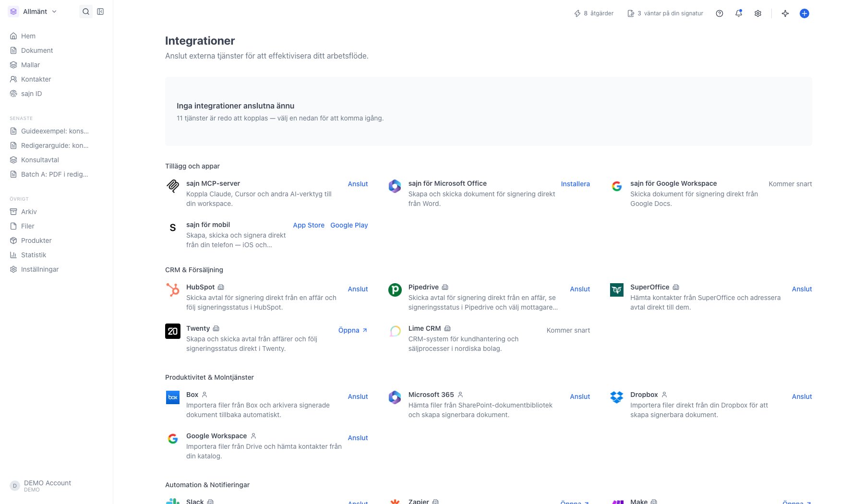Click Öppna for Twenty
This screenshot has height=504, width=864.
[353, 330]
